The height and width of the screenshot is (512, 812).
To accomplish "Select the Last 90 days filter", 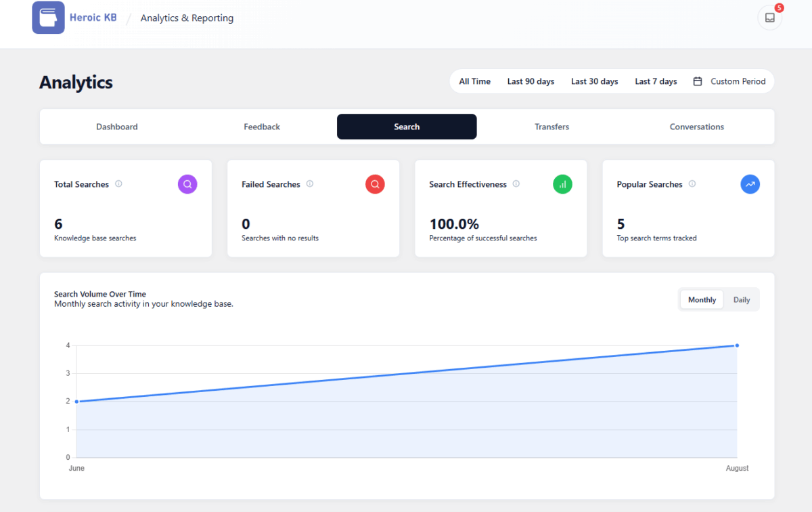I will click(x=531, y=81).
